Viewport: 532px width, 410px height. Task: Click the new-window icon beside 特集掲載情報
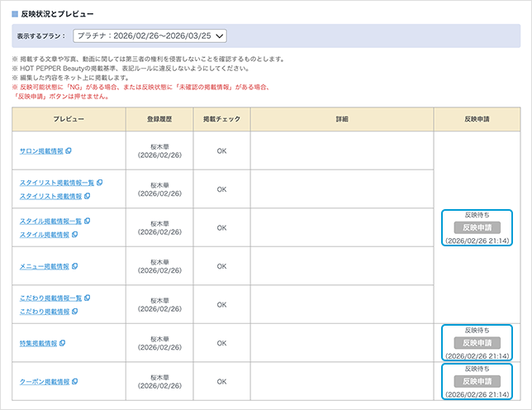[63, 343]
